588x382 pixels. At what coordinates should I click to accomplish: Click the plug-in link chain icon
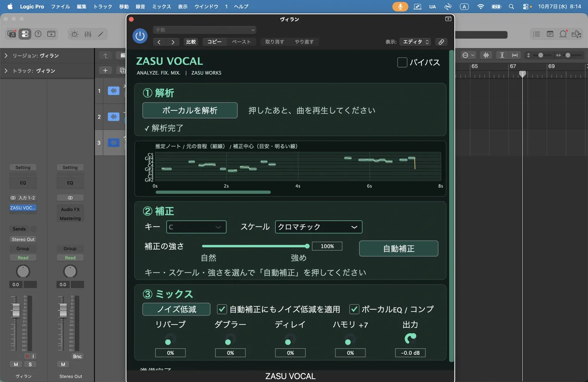[441, 42]
